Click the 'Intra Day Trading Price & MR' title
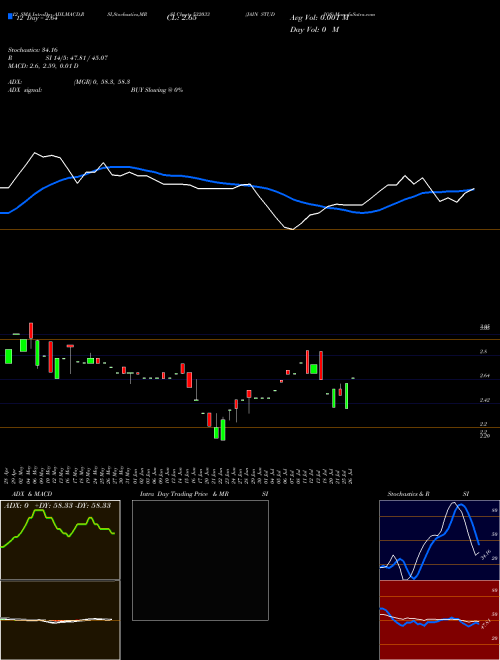This screenshot has height=660, width=500. [184, 494]
